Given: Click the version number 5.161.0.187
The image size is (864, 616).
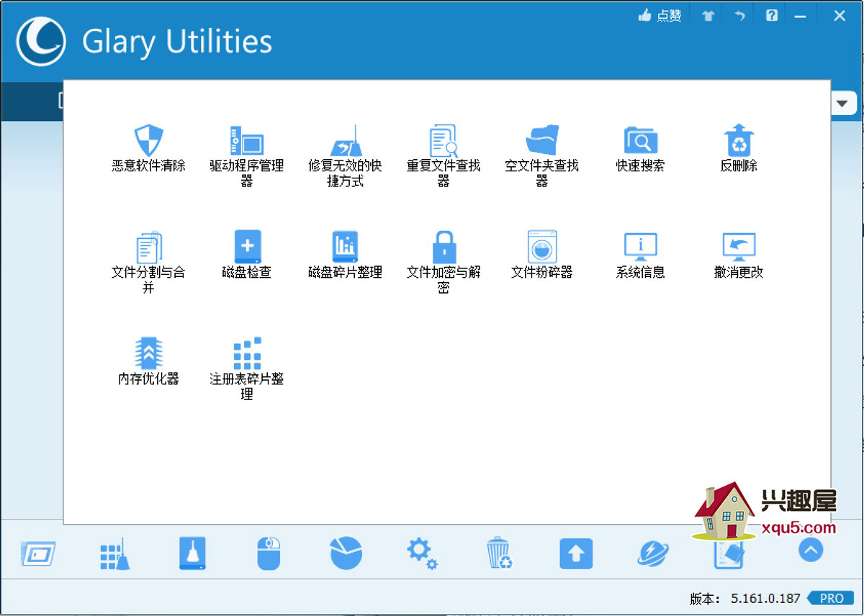Looking at the screenshot, I should [765, 598].
